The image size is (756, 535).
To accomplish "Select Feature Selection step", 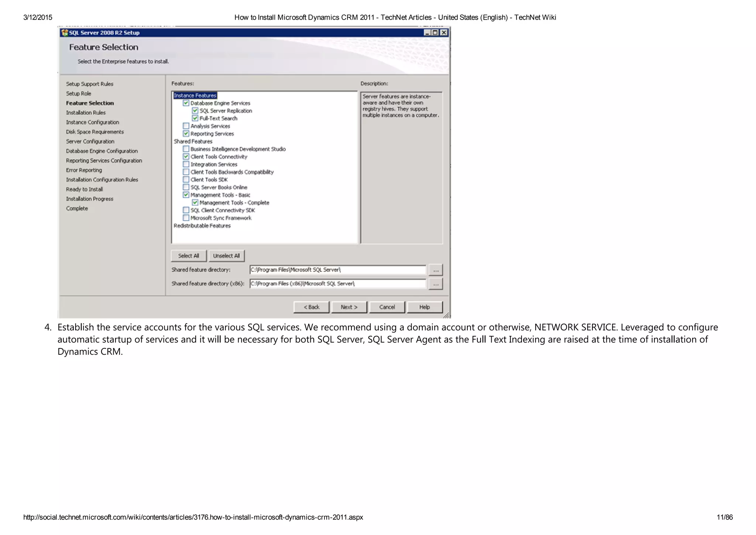I will (x=90, y=103).
